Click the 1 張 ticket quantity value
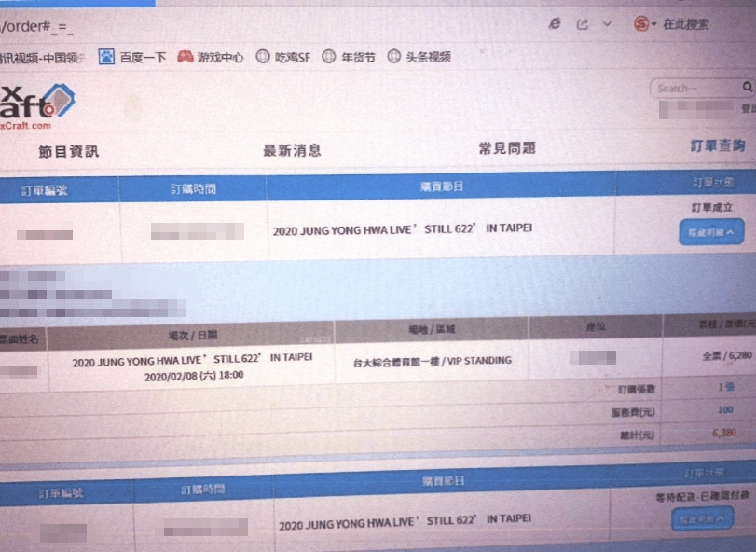Viewport: 756px width, 552px height. point(726,387)
